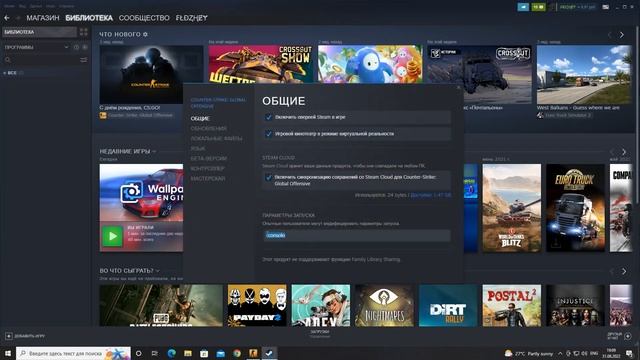The width and height of the screenshot is (640, 360).
Task: Open friends and chat plus icon
Action: pos(628,336)
